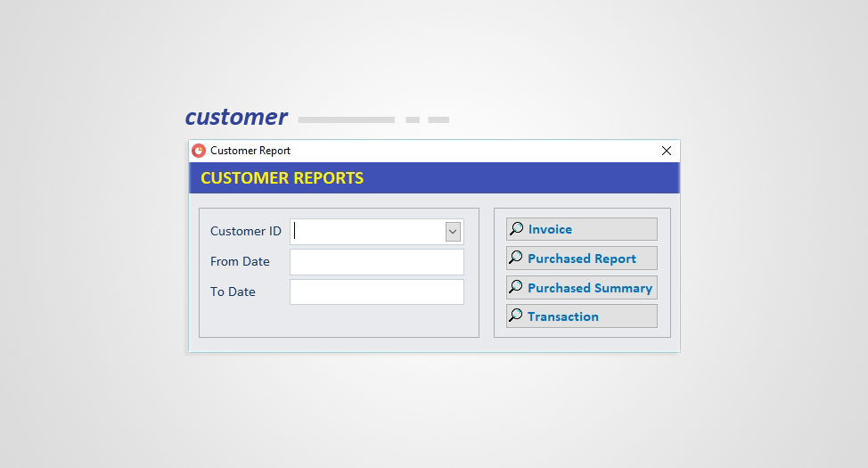Click the Customer ID label
Viewport: 868px width, 468px height.
pos(246,231)
